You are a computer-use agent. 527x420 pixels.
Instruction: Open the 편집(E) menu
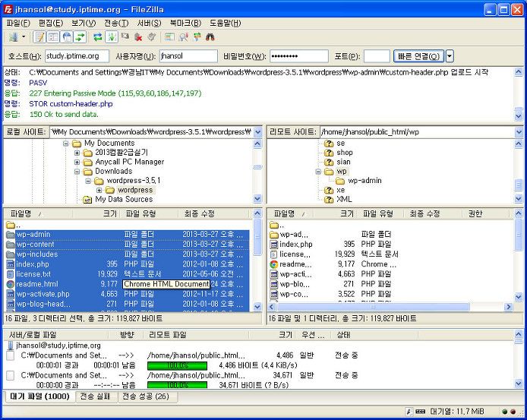click(51, 23)
